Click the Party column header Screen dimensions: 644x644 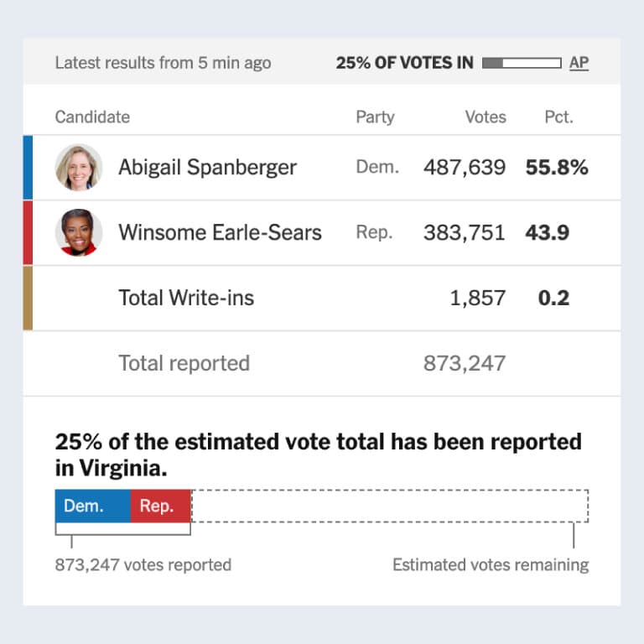pos(375,117)
